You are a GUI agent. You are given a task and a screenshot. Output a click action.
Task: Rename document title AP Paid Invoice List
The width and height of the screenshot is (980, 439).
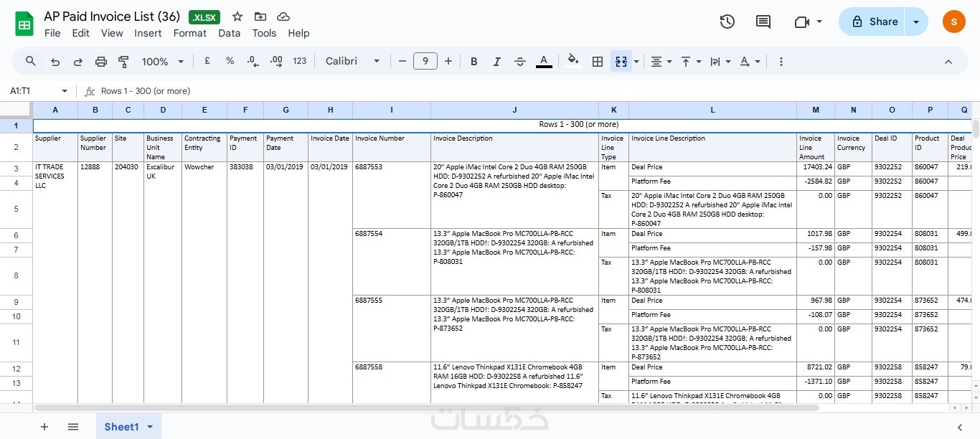point(112,16)
